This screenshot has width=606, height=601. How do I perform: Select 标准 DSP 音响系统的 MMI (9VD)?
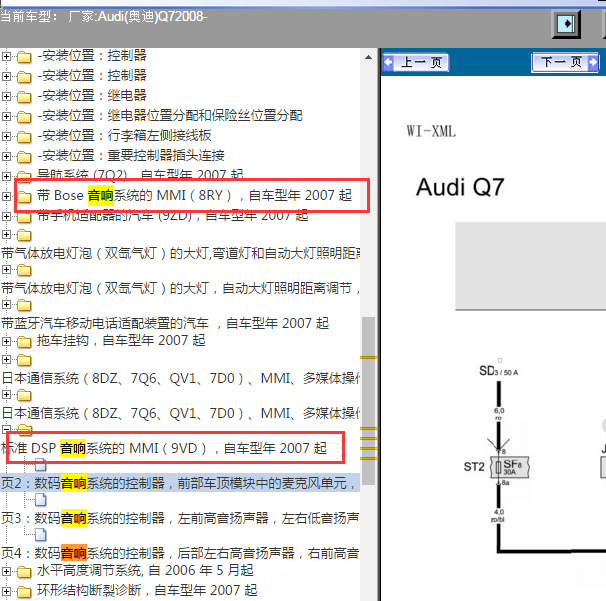164,448
